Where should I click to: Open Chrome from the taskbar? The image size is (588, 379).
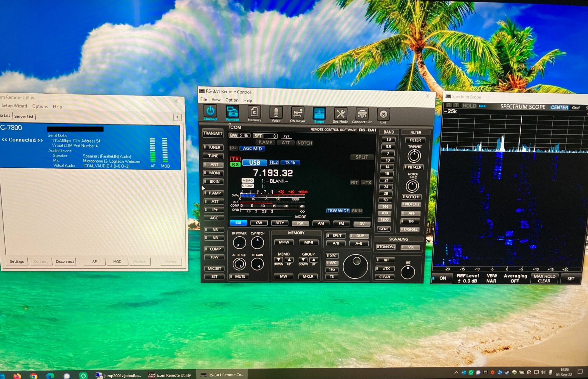coord(34,376)
